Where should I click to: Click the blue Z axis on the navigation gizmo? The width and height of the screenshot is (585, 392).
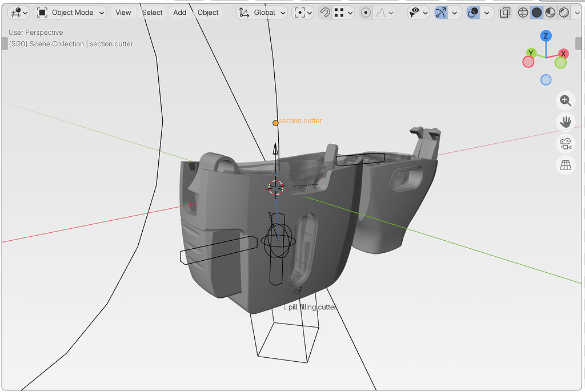pos(546,36)
